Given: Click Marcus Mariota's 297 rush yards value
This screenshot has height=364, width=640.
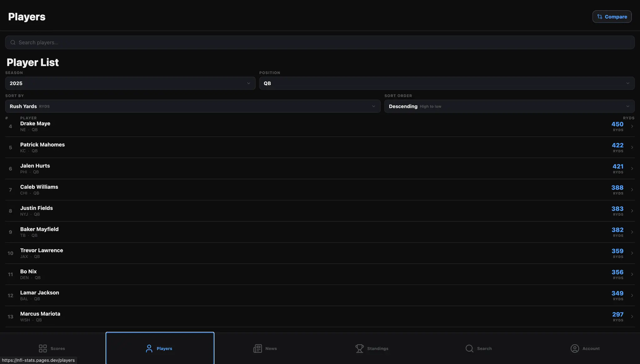Looking at the screenshot, I should click(618, 314).
